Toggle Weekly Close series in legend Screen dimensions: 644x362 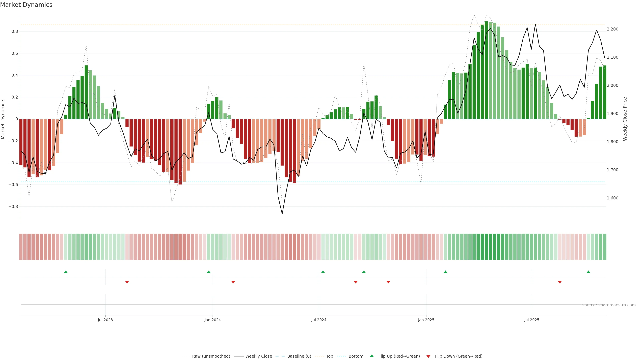tap(258, 356)
